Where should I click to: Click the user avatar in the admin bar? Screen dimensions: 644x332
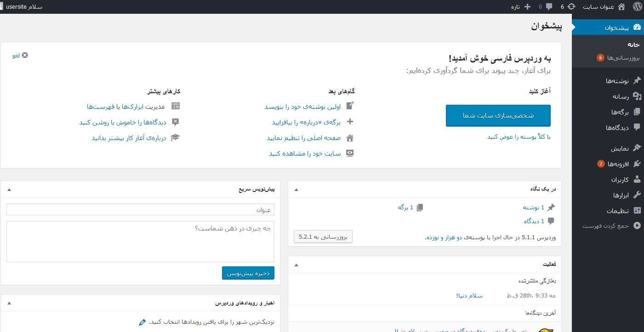pyautogui.click(x=1, y=7)
